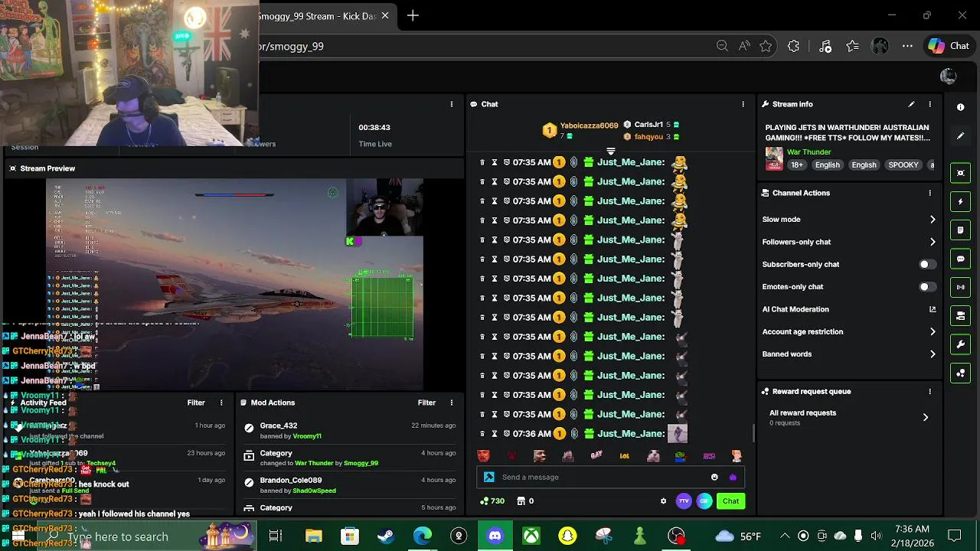Click the Copilot Chat button in Edge toolbar
980x551 pixels.
(949, 46)
